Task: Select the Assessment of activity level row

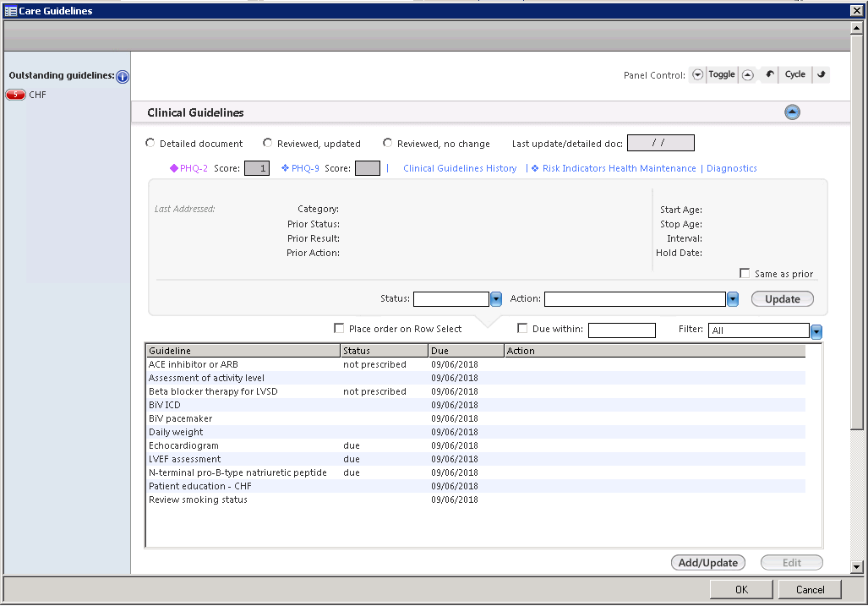Action: (x=476, y=378)
